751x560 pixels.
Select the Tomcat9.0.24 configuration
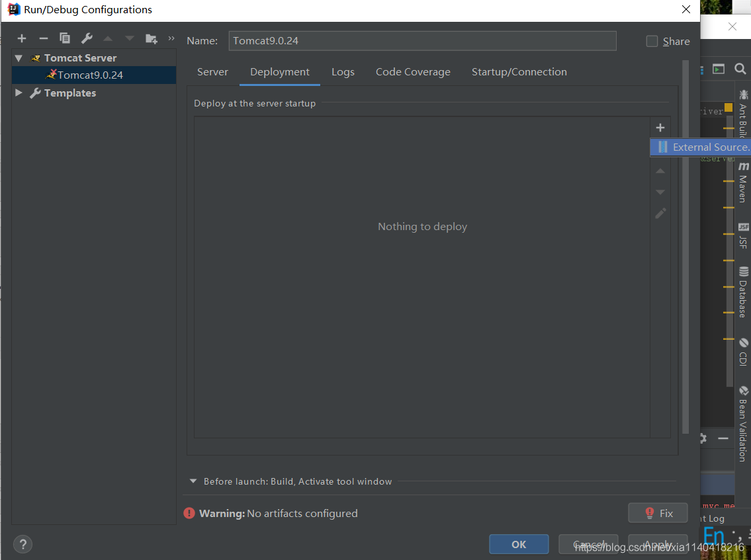pos(94,75)
